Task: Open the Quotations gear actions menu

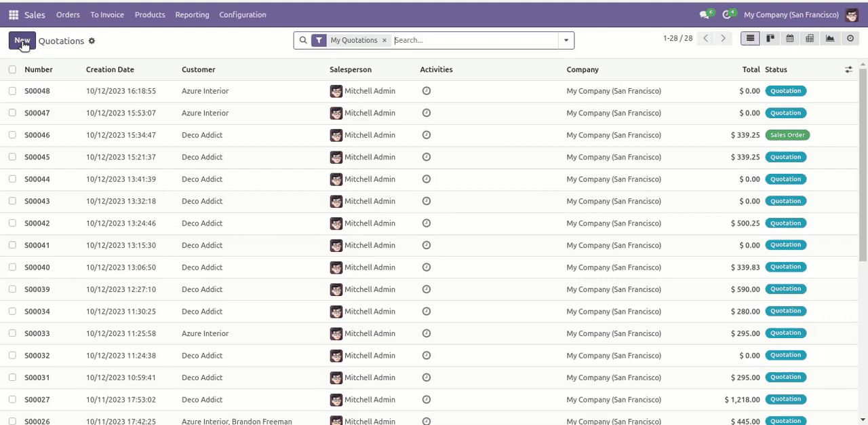Action: (92, 41)
